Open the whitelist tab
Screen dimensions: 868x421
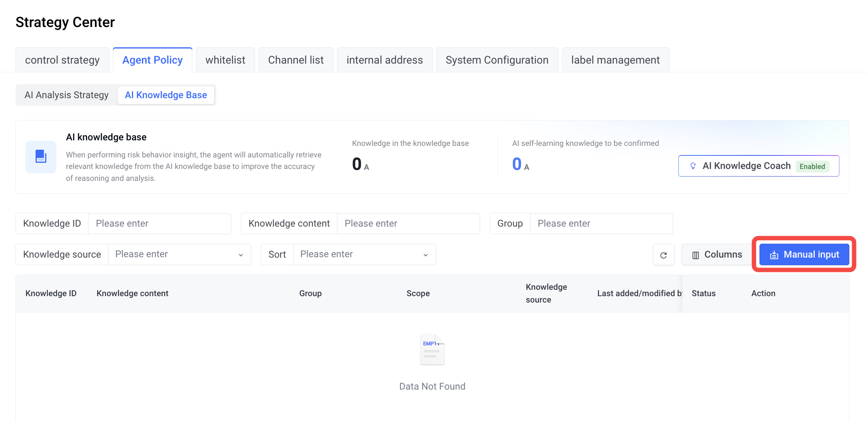225,60
